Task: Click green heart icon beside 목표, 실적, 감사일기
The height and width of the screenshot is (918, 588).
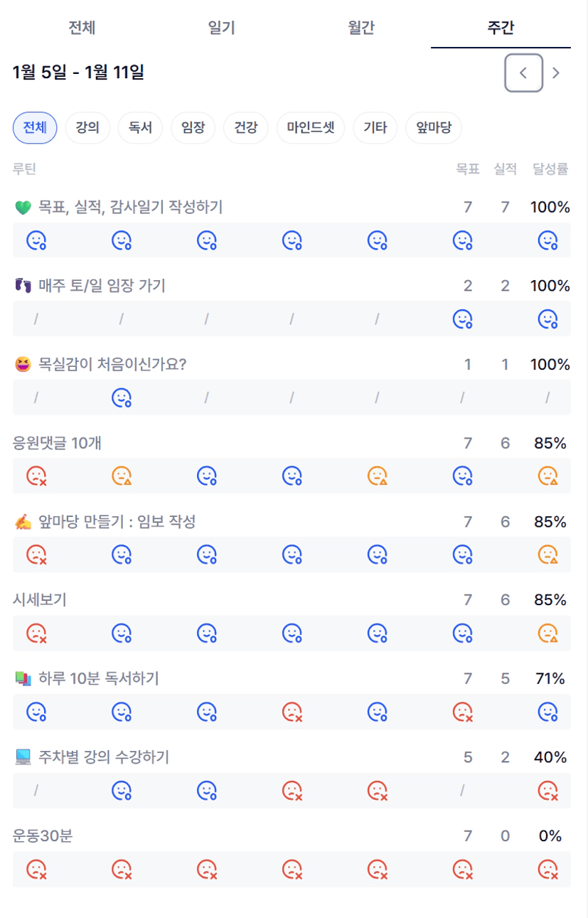Action: pos(23,207)
